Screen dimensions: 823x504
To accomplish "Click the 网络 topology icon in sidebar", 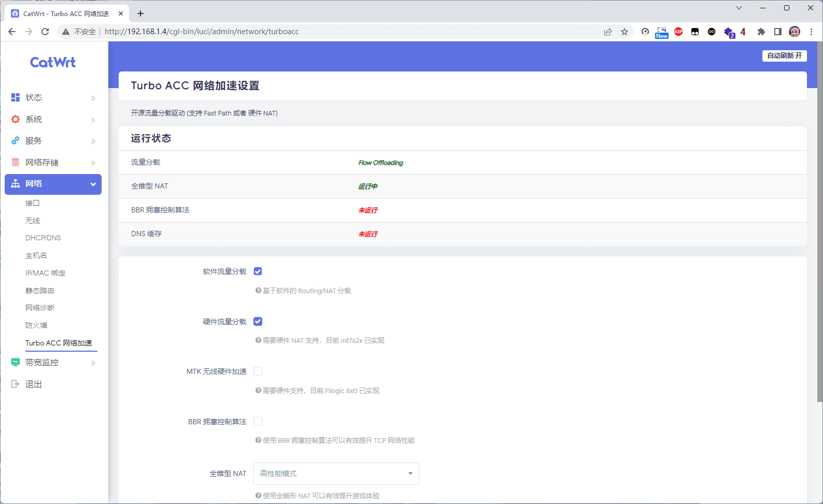I will (16, 184).
